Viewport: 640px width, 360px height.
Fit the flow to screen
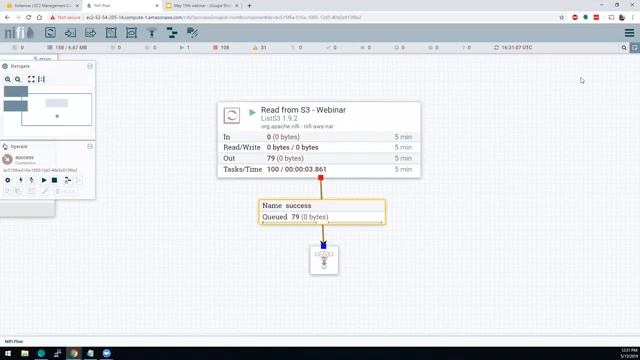[x=31, y=79]
